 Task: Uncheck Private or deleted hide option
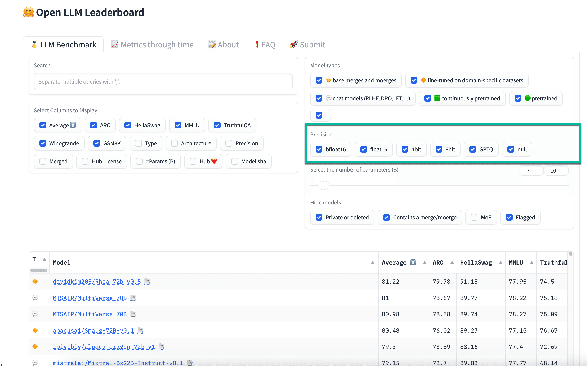click(319, 218)
